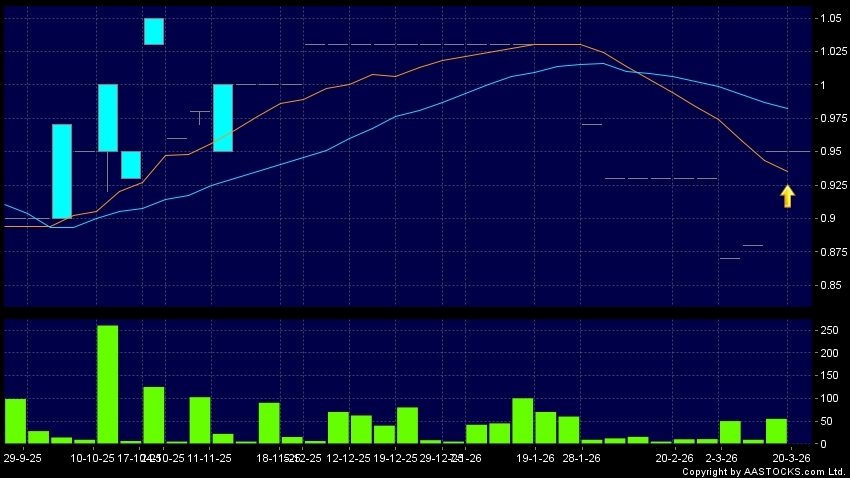Click the 1.05 price axis label
This screenshot has height=478, width=850.
(x=829, y=18)
